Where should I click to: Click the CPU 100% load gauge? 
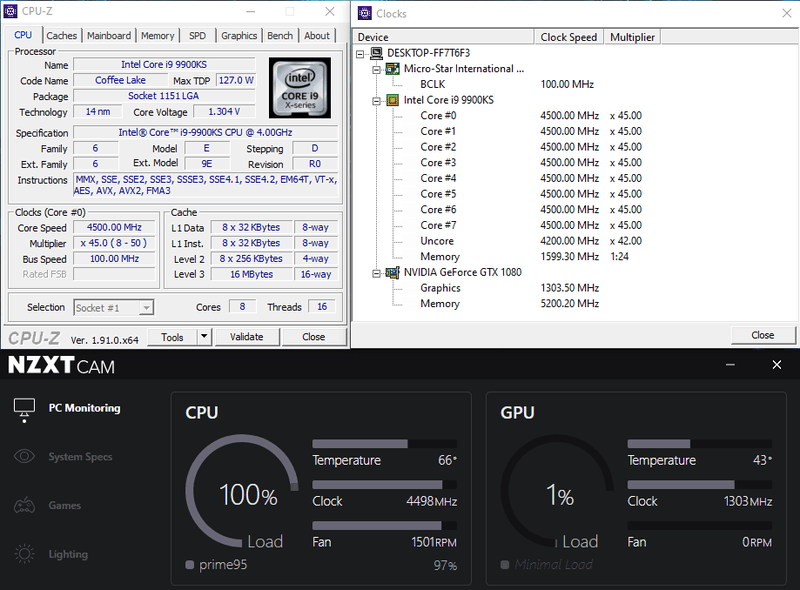tap(242, 491)
